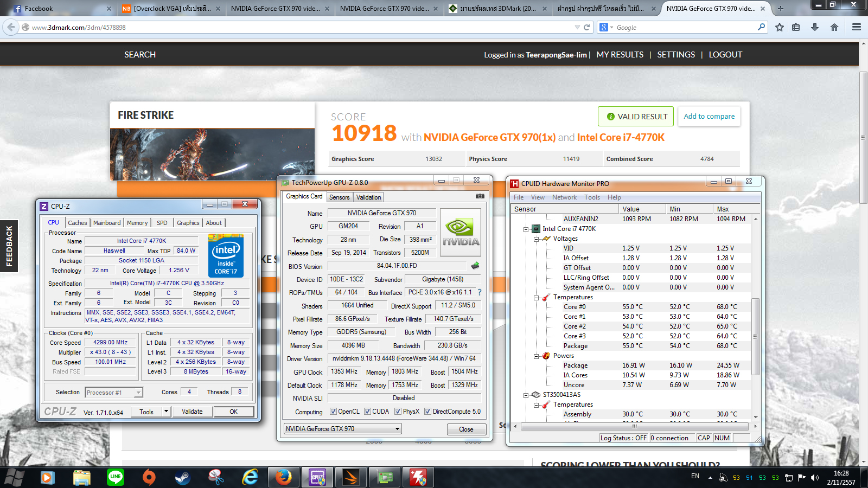The image size is (868, 488).
Task: Open the Bus Interface question mark help
Action: [x=480, y=292]
